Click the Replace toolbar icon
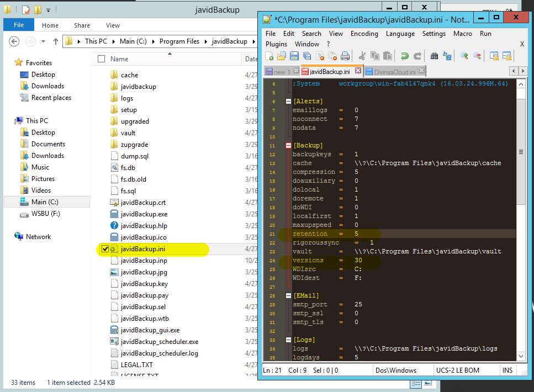 pos(447,56)
